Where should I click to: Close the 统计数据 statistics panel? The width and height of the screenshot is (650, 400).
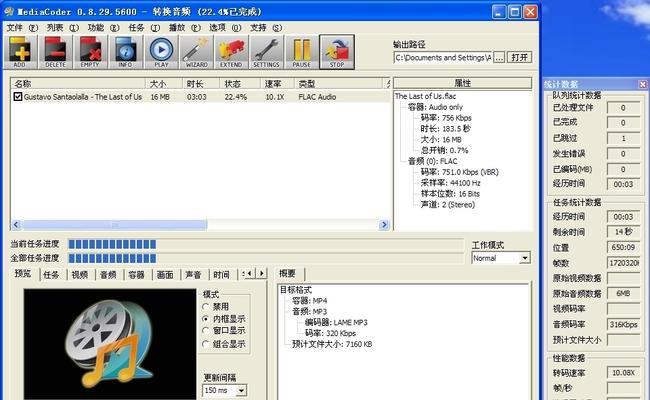coord(643,84)
